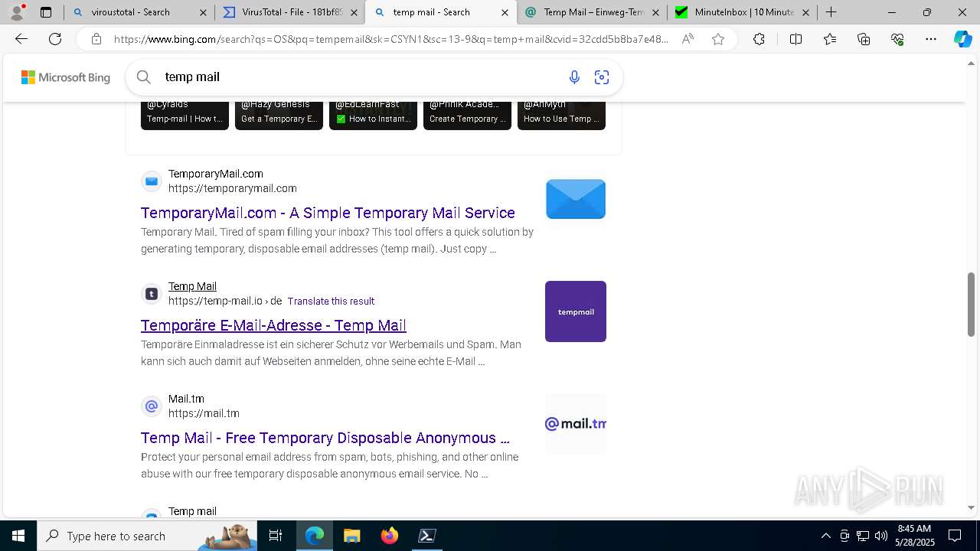The image size is (980, 551).
Task: Click the scrollbar down arrow
Action: 971,507
